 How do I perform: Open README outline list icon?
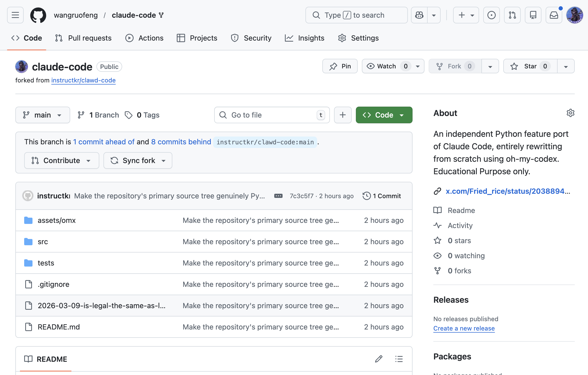click(399, 359)
